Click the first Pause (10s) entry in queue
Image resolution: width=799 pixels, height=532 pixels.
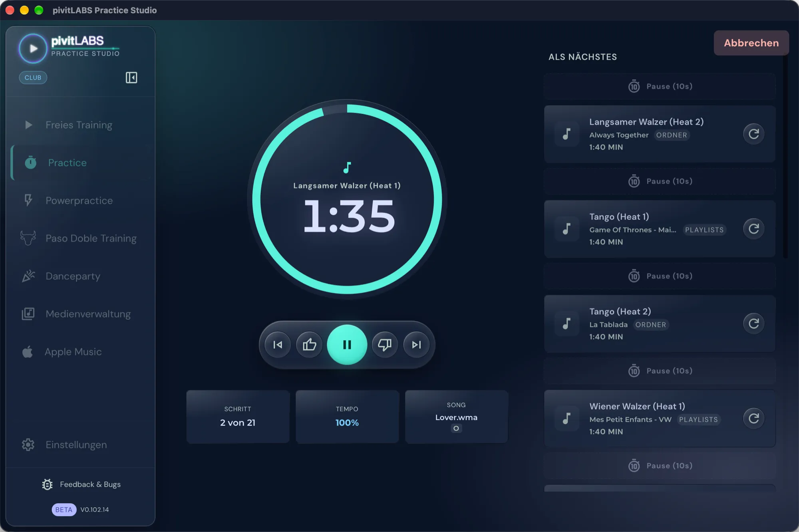click(660, 86)
